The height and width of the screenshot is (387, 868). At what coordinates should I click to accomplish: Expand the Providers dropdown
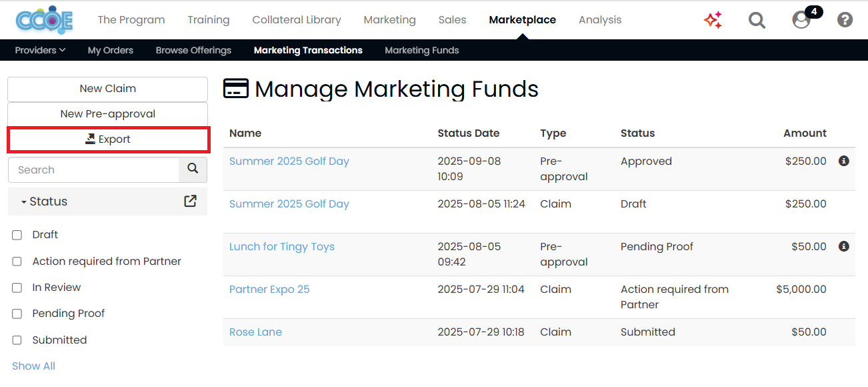click(x=40, y=50)
